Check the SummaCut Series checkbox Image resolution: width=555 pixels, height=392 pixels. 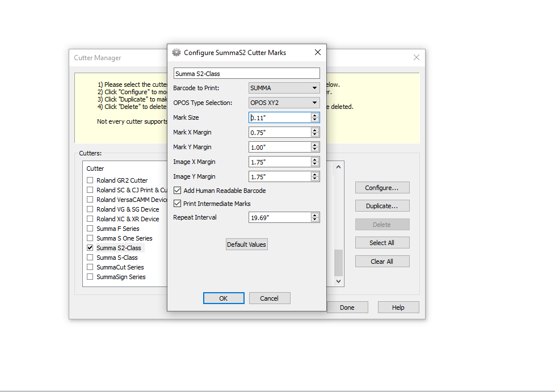90,267
